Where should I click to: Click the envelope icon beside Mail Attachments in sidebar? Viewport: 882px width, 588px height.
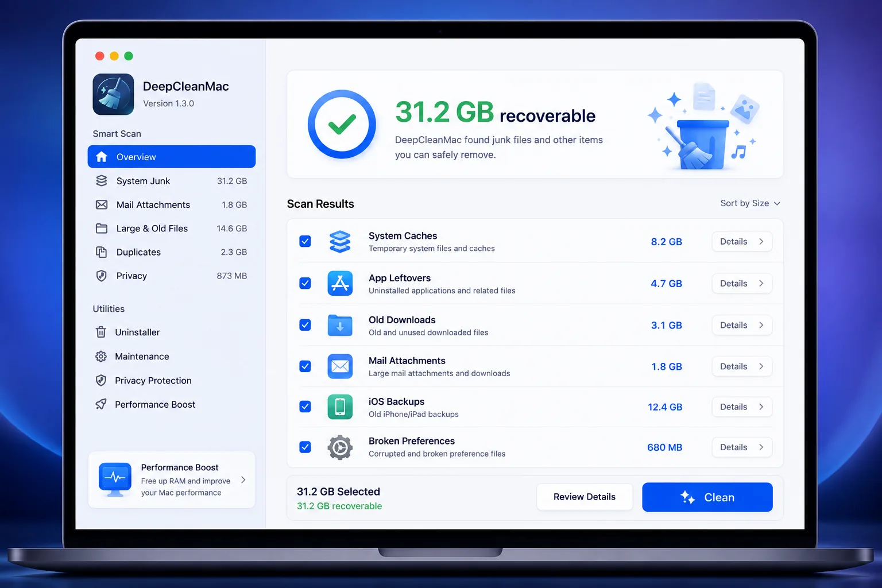pyautogui.click(x=102, y=204)
